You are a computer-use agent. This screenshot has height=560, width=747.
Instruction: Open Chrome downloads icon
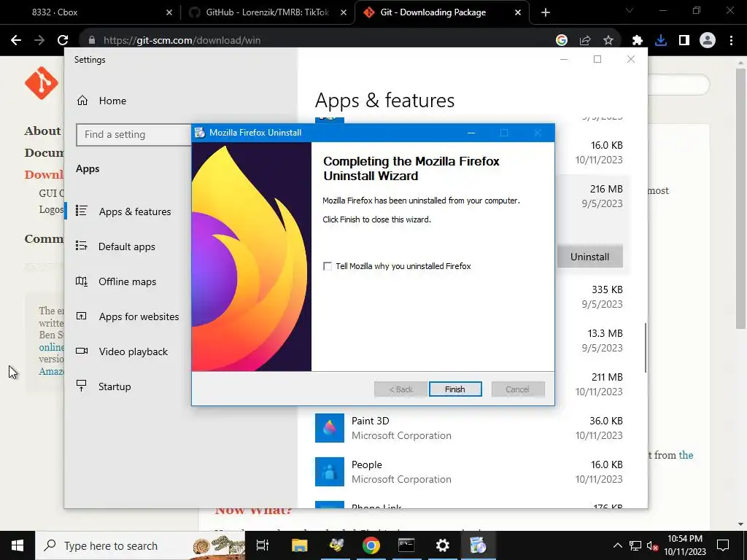pyautogui.click(x=661, y=41)
